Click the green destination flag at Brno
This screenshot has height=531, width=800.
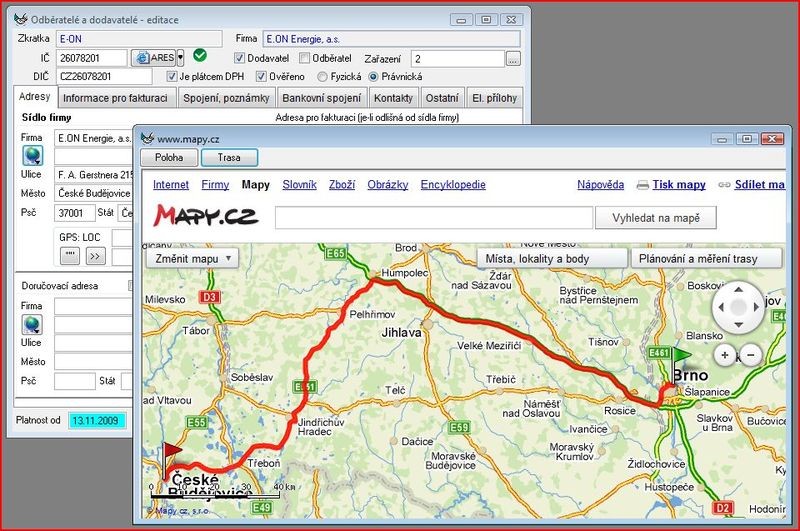pos(682,355)
